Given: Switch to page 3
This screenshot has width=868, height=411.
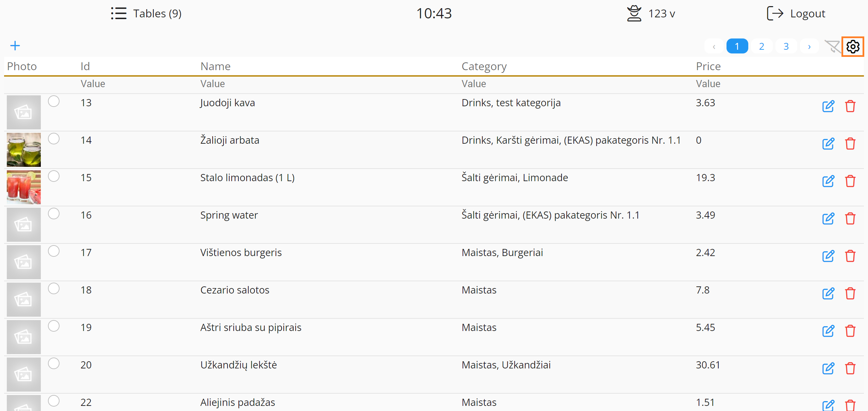Looking at the screenshot, I should tap(786, 47).
